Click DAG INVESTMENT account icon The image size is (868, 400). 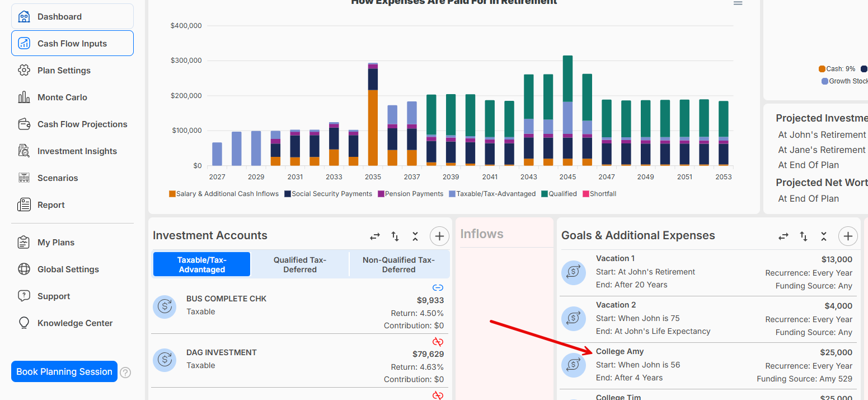coord(165,360)
